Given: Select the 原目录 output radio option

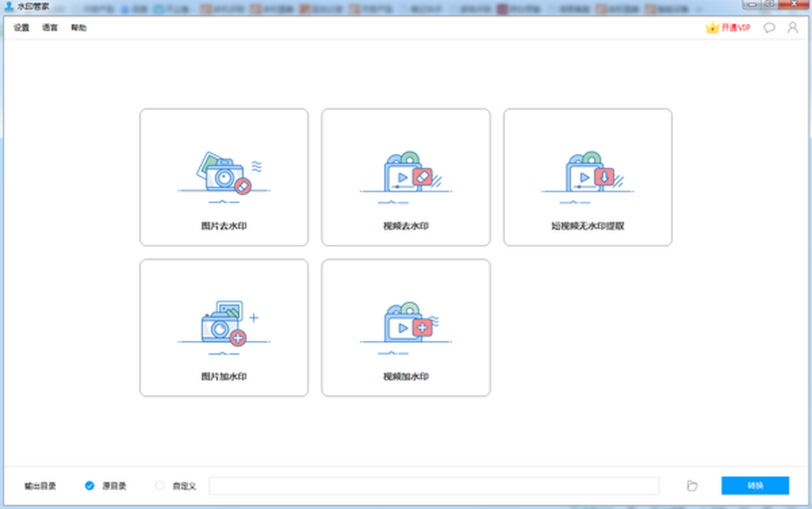Looking at the screenshot, I should click(x=90, y=485).
